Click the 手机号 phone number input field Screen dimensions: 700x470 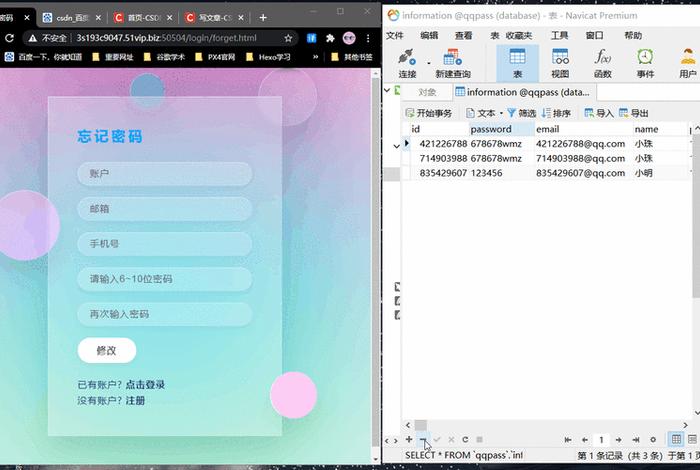(x=165, y=244)
